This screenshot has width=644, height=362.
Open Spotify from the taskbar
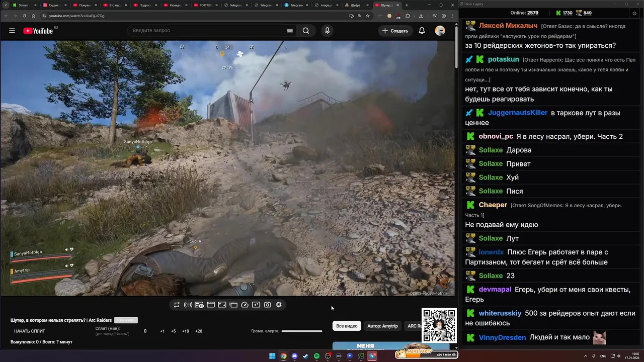[316, 356]
